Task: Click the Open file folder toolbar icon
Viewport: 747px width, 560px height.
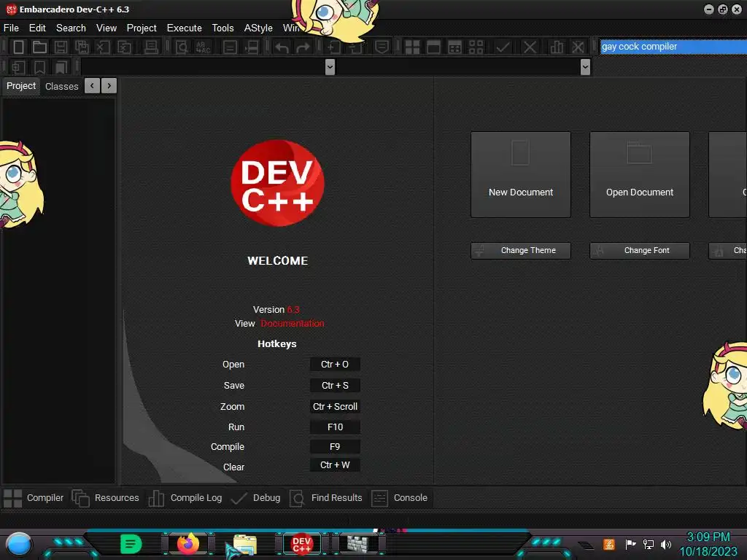Action: [39, 47]
